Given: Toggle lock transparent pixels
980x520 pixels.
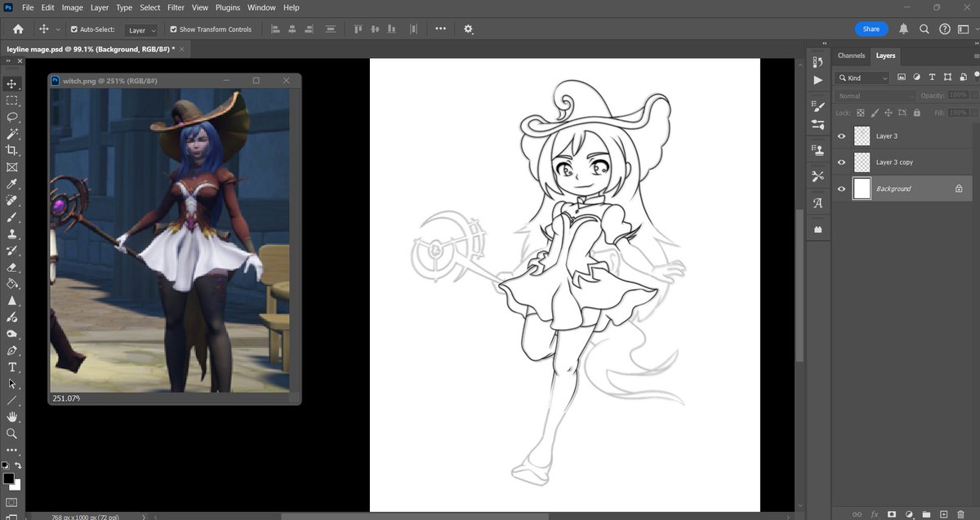Looking at the screenshot, I should coord(860,113).
